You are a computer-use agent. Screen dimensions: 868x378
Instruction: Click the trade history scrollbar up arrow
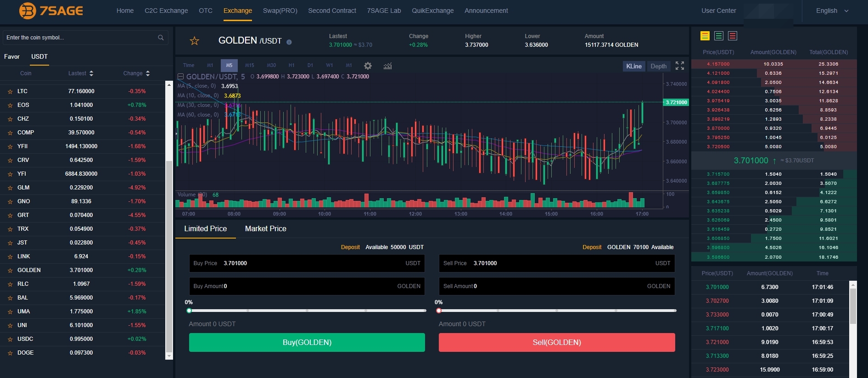click(x=853, y=285)
